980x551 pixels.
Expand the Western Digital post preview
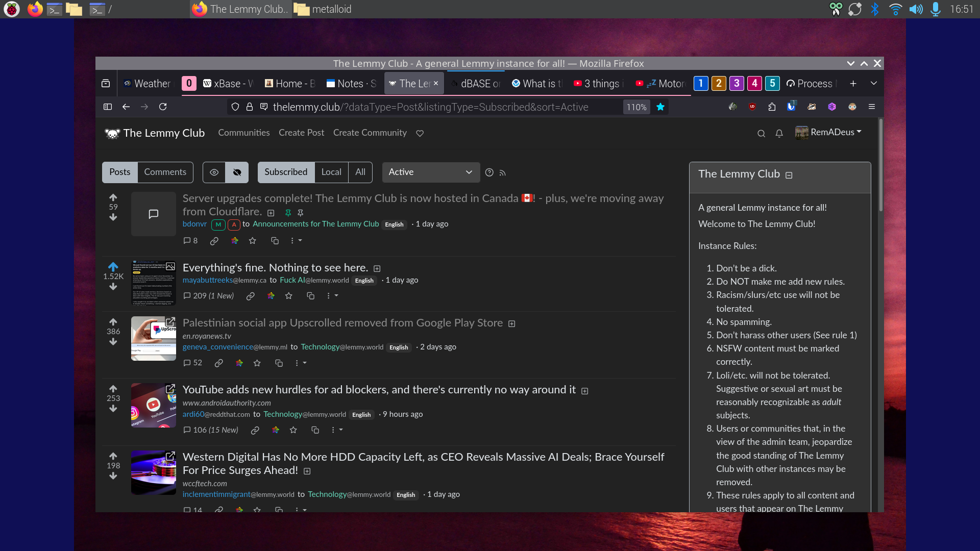tap(307, 471)
